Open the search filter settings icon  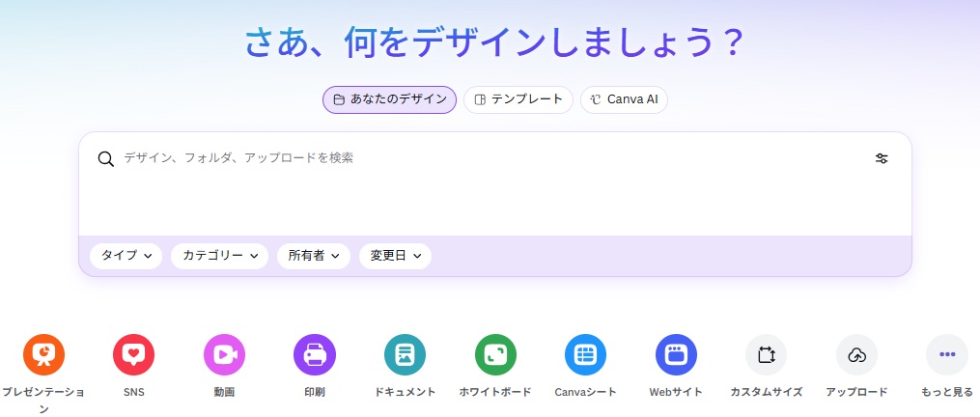(882, 158)
